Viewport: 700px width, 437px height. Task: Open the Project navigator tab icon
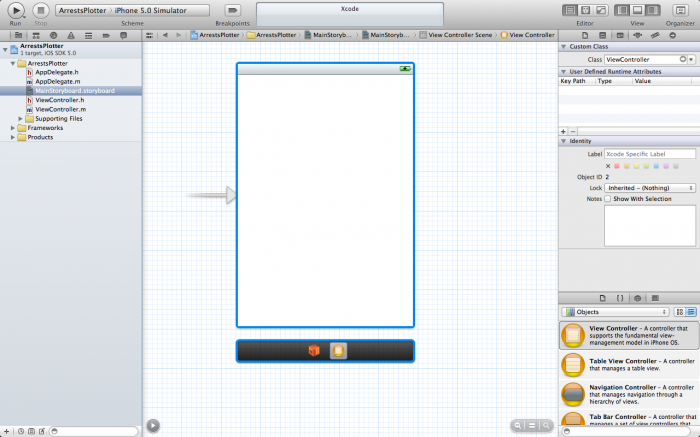click(x=18, y=35)
